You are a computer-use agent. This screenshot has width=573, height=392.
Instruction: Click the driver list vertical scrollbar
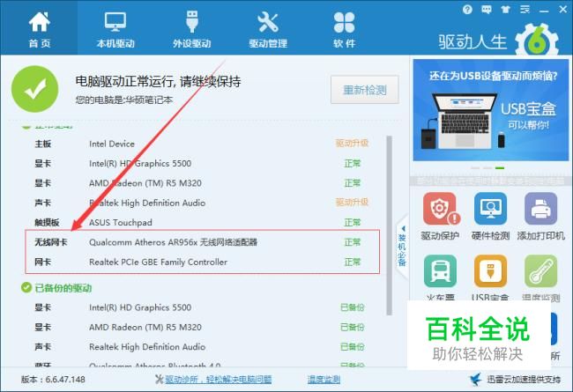point(389,225)
